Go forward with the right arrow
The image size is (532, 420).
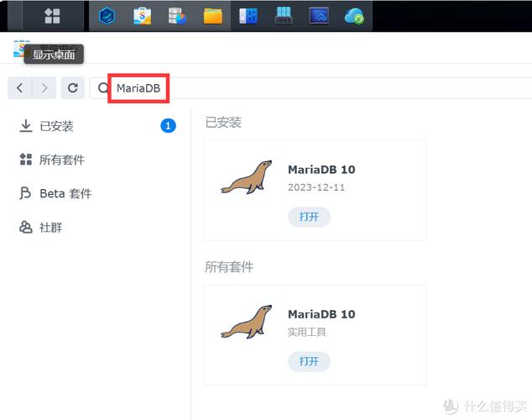pos(44,88)
